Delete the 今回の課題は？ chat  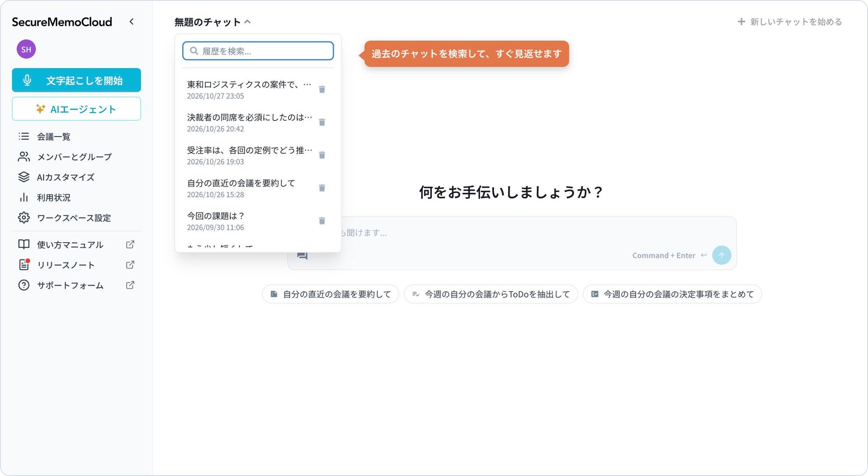(x=322, y=221)
